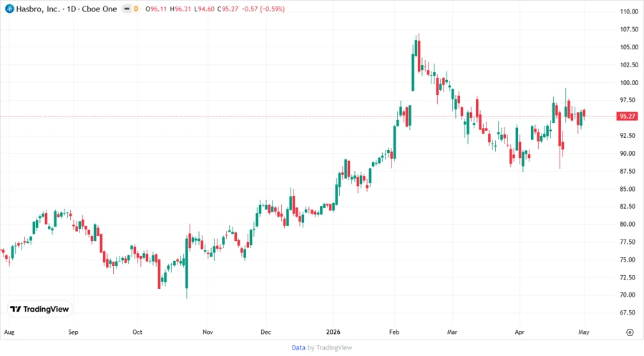Click the 2026 time axis label

(x=333, y=332)
